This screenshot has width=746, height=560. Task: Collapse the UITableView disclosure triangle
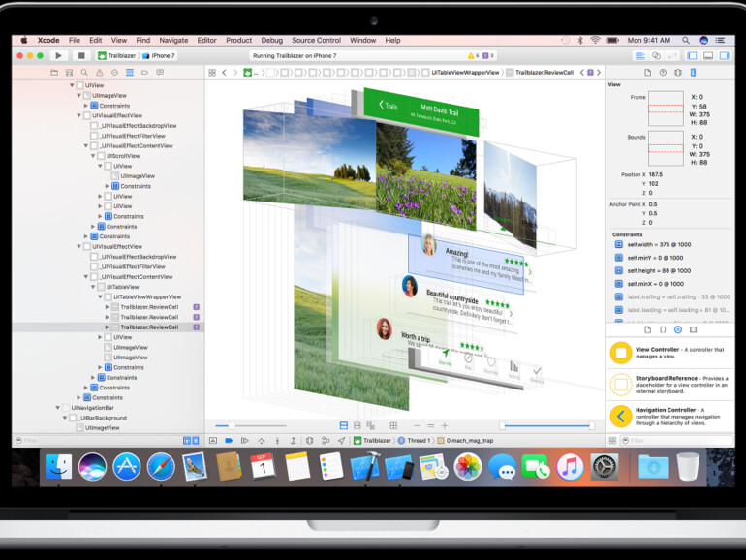coord(93,287)
